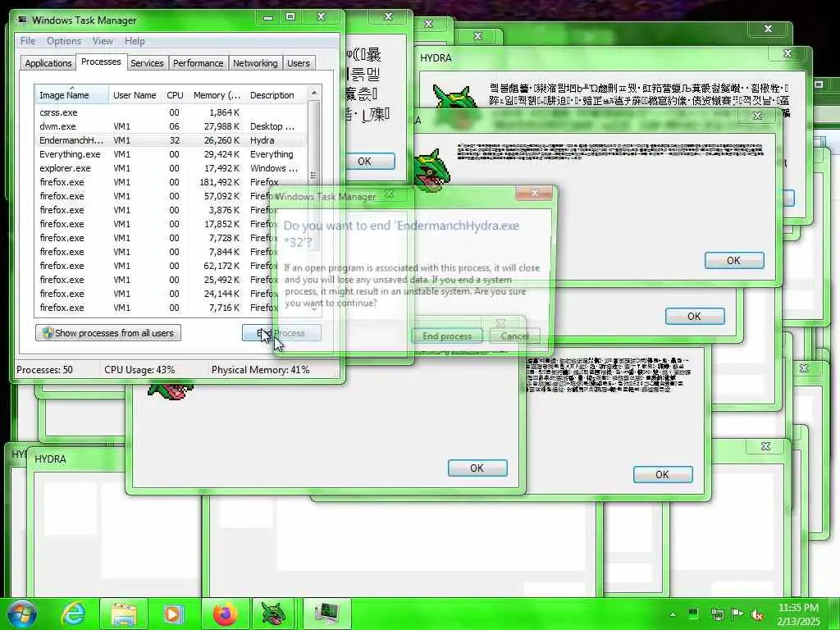The width and height of the screenshot is (840, 630).
Task: Click the Task Manager title bar icon
Action: 22,20
